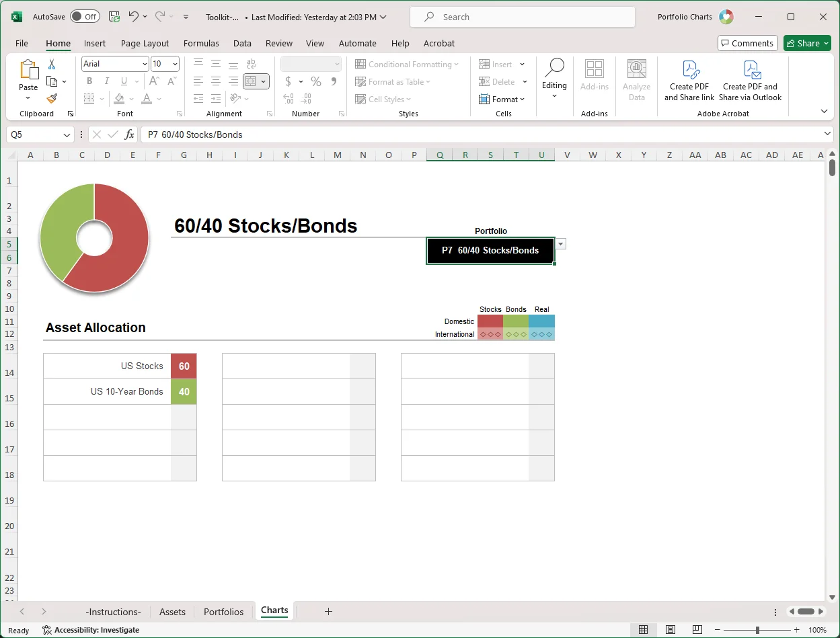Click Create PDF and Share link

coord(689,81)
